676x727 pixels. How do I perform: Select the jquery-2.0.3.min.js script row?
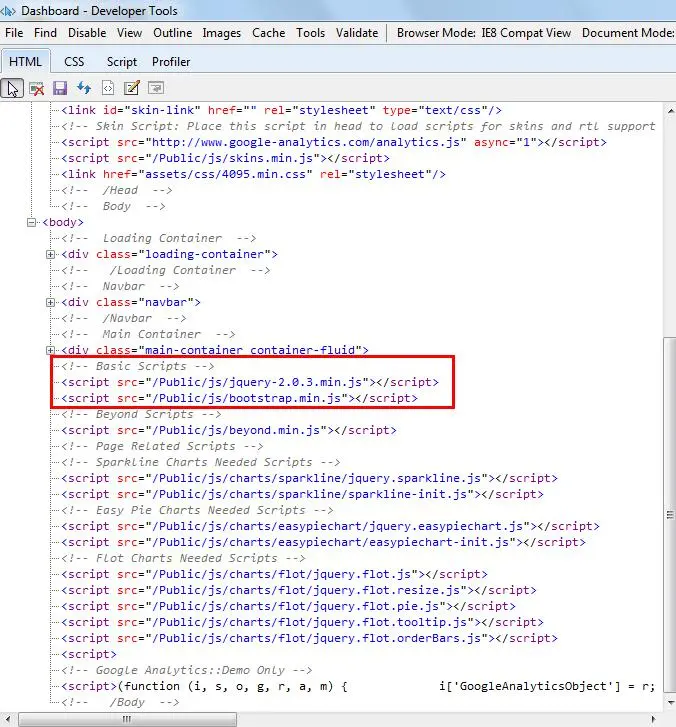pos(250,383)
